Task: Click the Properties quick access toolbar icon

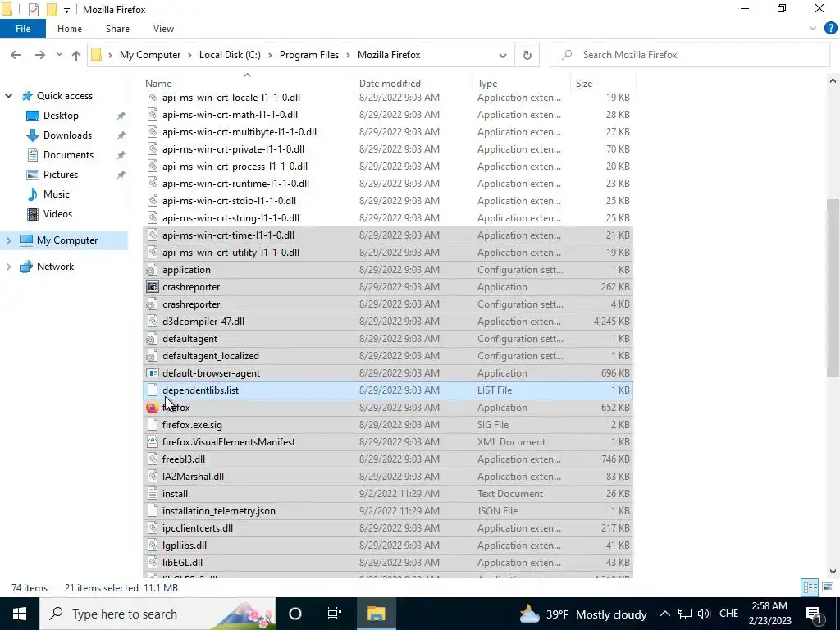Action: click(33, 10)
